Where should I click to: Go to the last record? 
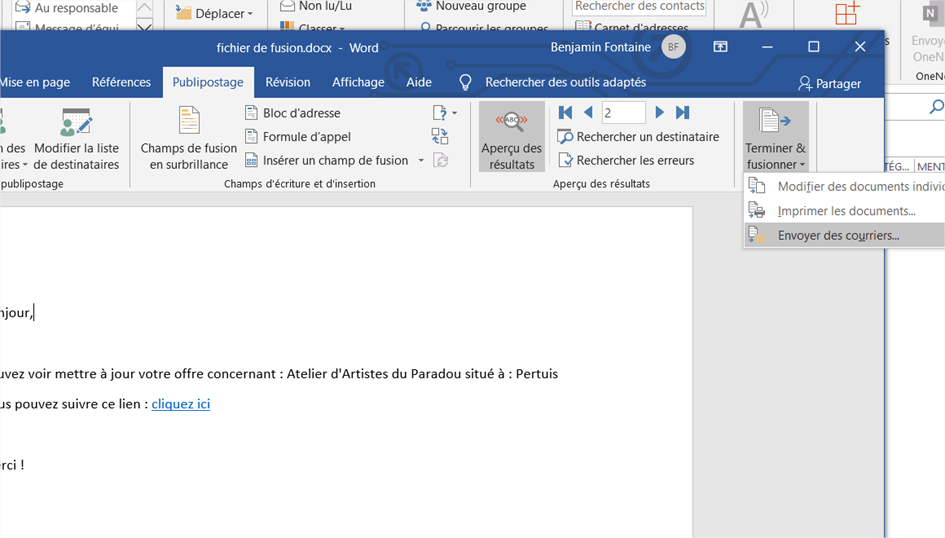point(682,113)
